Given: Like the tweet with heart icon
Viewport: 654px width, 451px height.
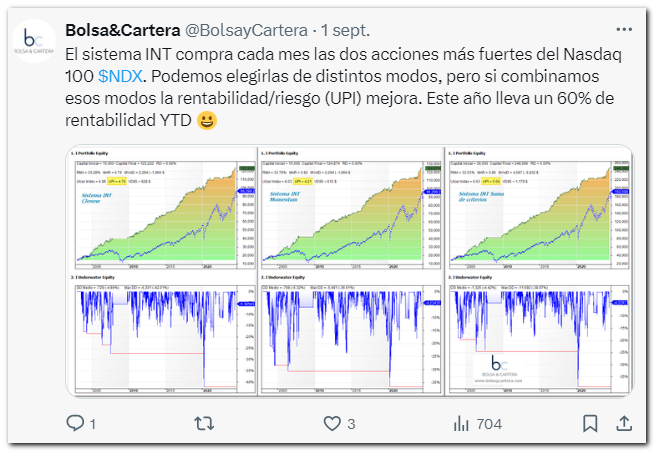Looking at the screenshot, I should 332,423.
